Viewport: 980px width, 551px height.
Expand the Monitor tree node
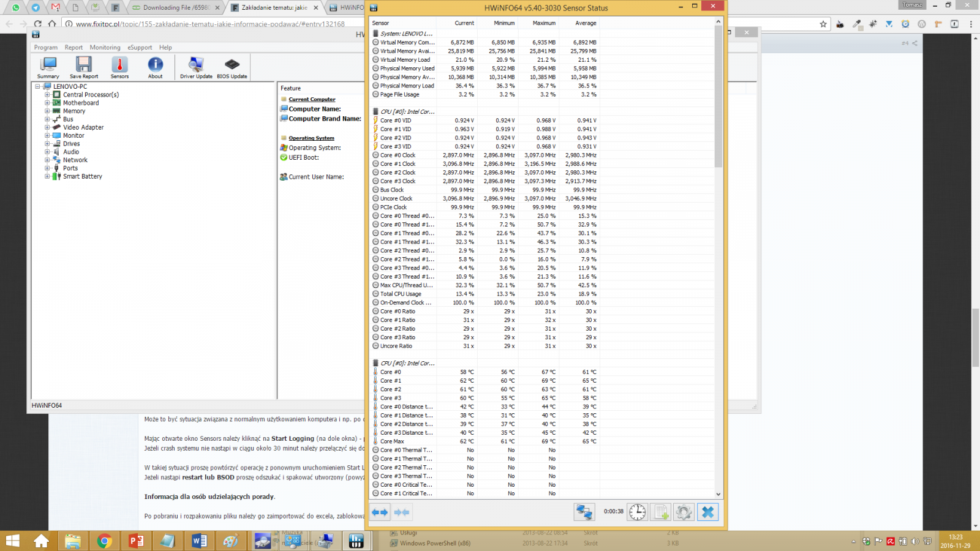(x=47, y=135)
